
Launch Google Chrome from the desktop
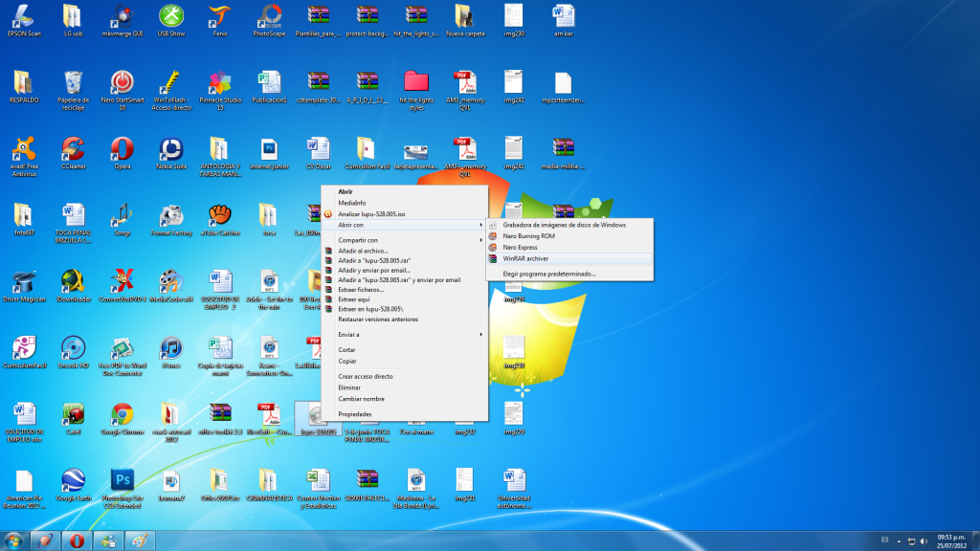tap(122, 419)
